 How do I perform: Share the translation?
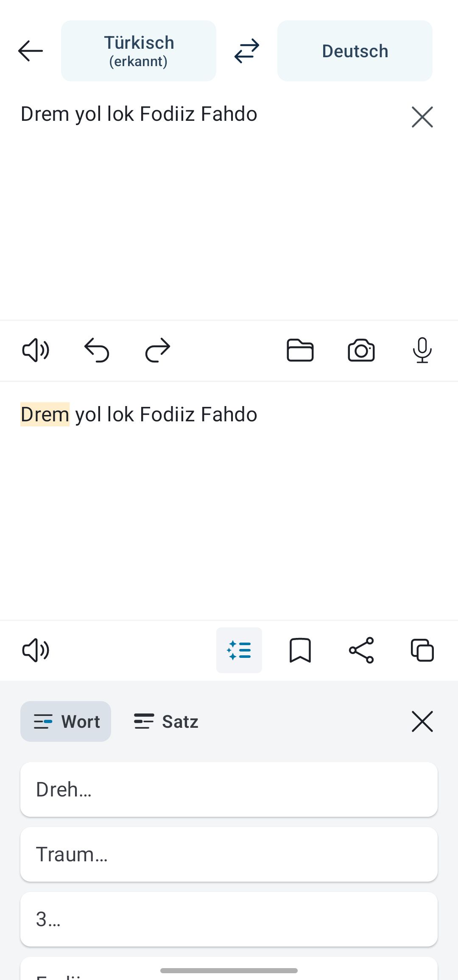click(361, 650)
